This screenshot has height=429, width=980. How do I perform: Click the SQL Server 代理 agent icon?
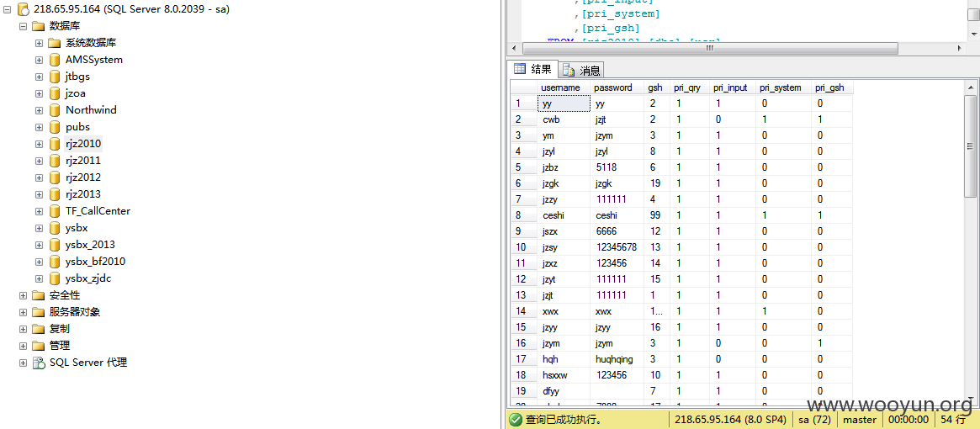click(x=39, y=363)
